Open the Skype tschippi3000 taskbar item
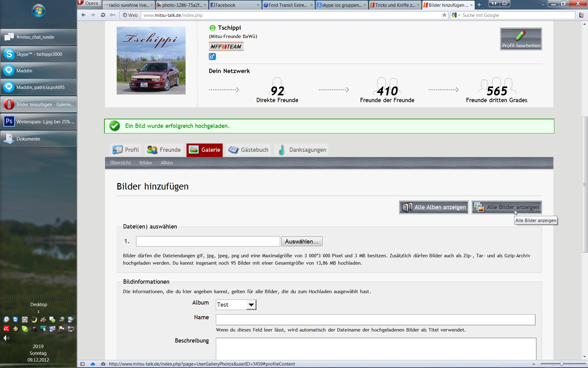 pyautogui.click(x=39, y=54)
